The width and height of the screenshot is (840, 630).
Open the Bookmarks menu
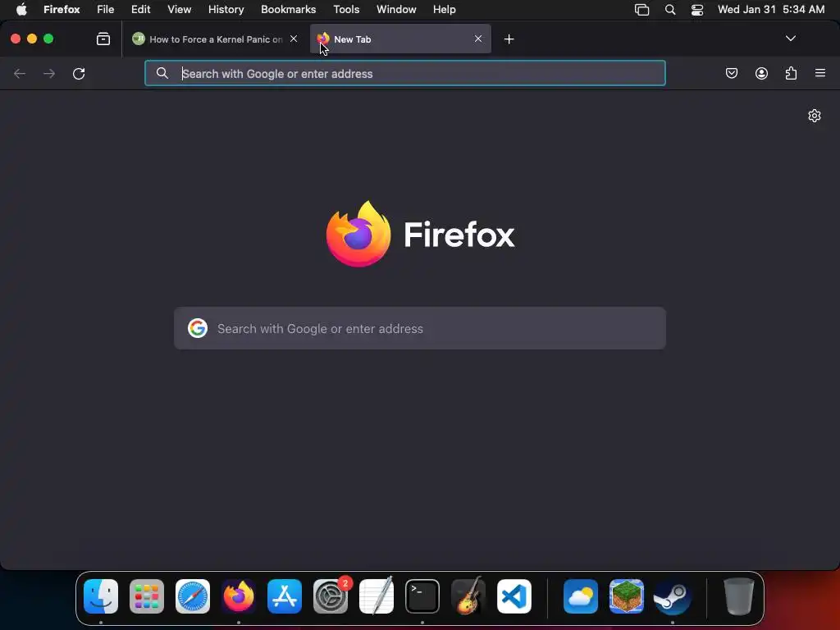coord(288,10)
